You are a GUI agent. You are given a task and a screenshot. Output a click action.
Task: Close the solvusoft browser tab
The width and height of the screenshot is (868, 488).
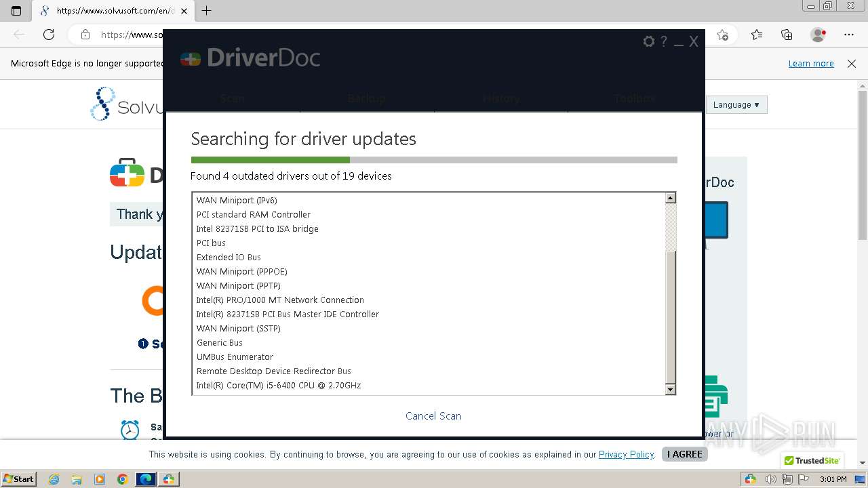point(184,11)
